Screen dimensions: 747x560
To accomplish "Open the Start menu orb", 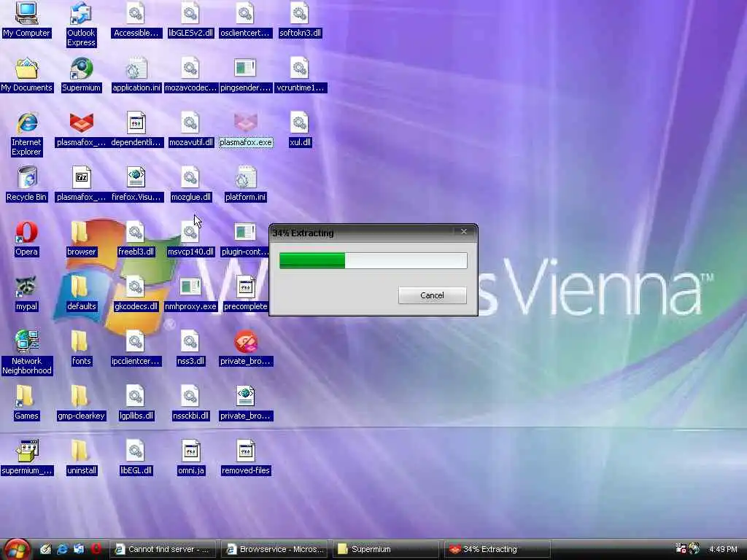I will point(16,549).
